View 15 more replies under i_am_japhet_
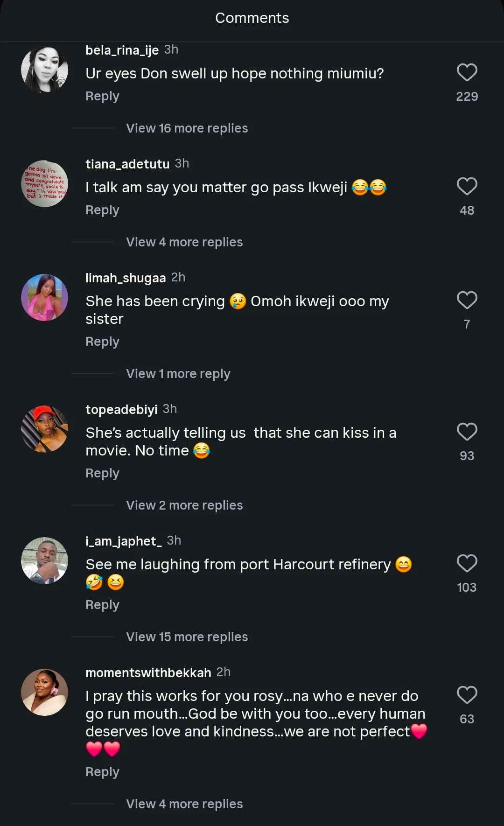Screen dimensions: 504x826 coord(187,637)
